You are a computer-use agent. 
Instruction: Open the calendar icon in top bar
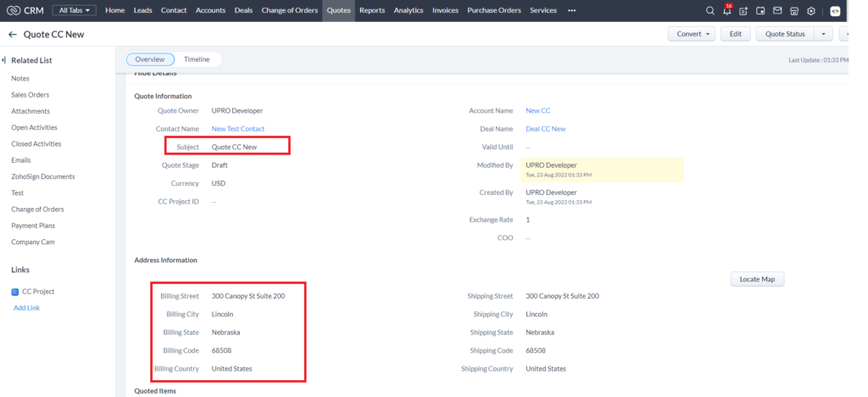point(760,10)
